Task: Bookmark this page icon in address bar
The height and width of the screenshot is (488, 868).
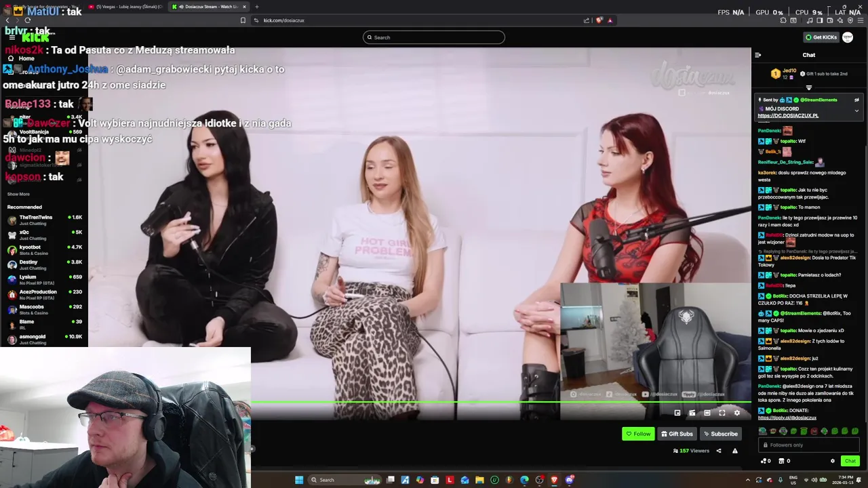Action: tap(243, 20)
